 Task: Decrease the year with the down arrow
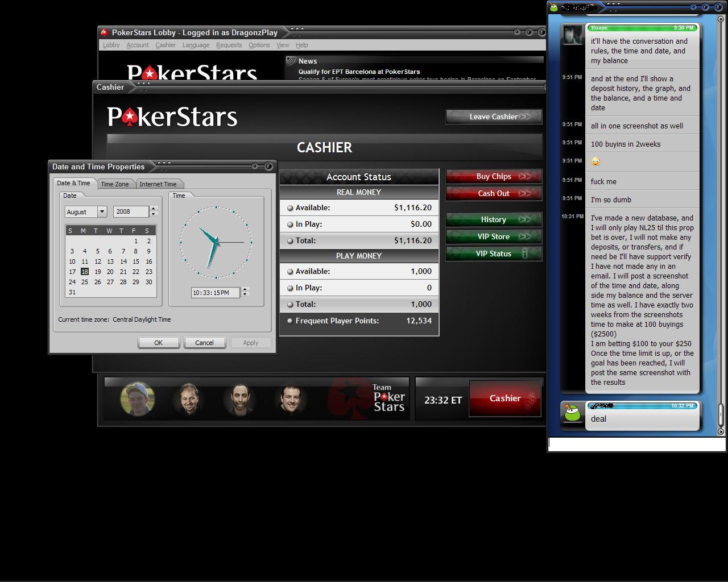[153, 214]
